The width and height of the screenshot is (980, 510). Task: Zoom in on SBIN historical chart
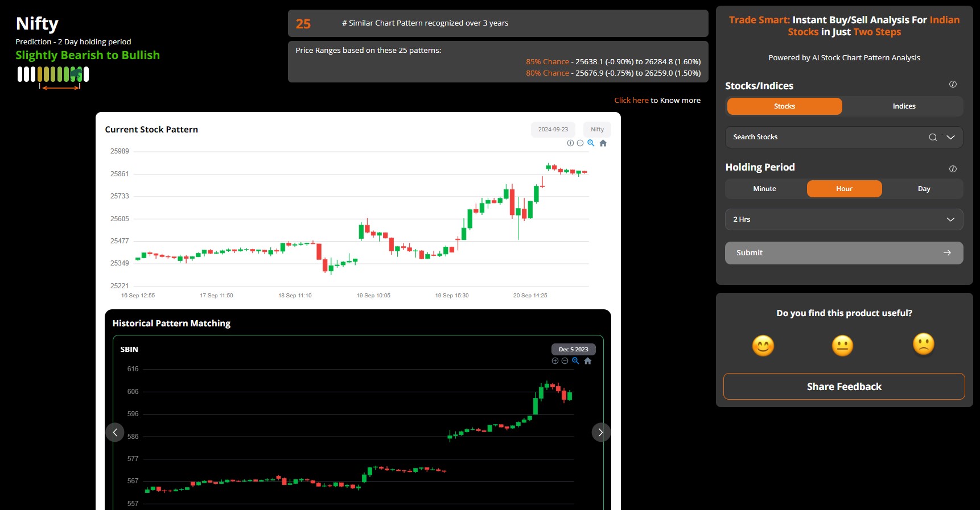[555, 361]
